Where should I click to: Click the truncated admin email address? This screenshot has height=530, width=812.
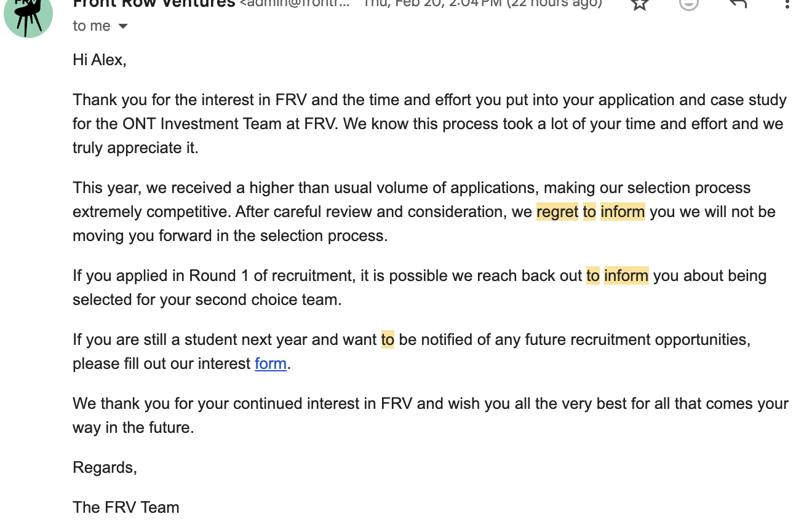295,3
